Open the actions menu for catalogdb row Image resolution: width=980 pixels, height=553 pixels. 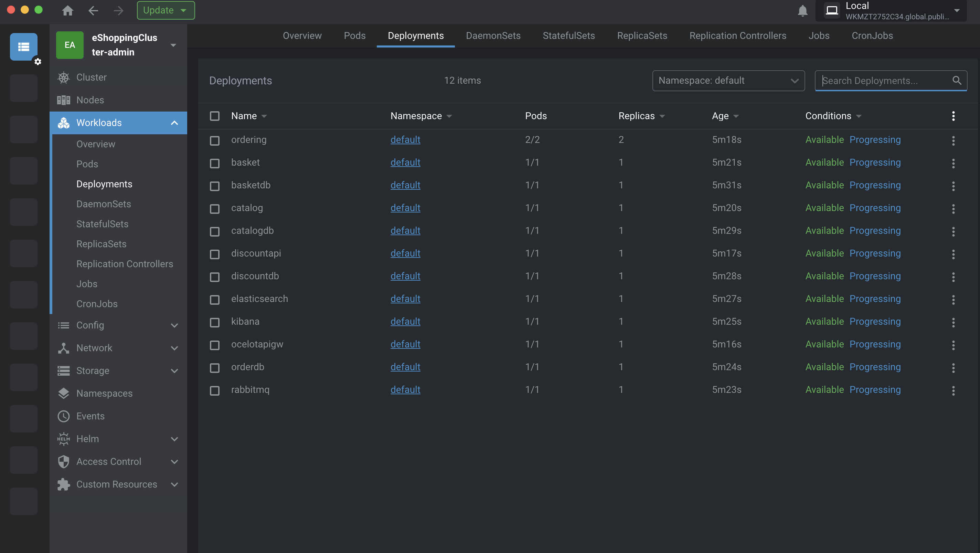[953, 231]
